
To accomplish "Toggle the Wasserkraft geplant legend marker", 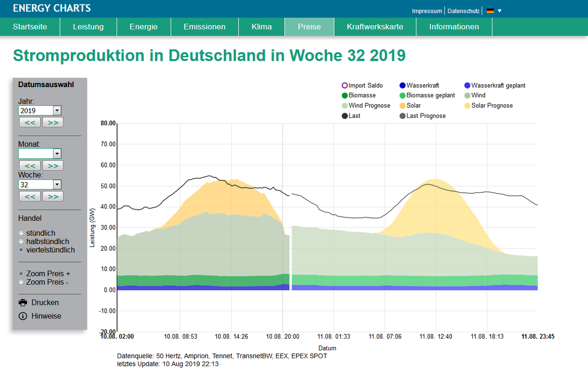I will [467, 86].
